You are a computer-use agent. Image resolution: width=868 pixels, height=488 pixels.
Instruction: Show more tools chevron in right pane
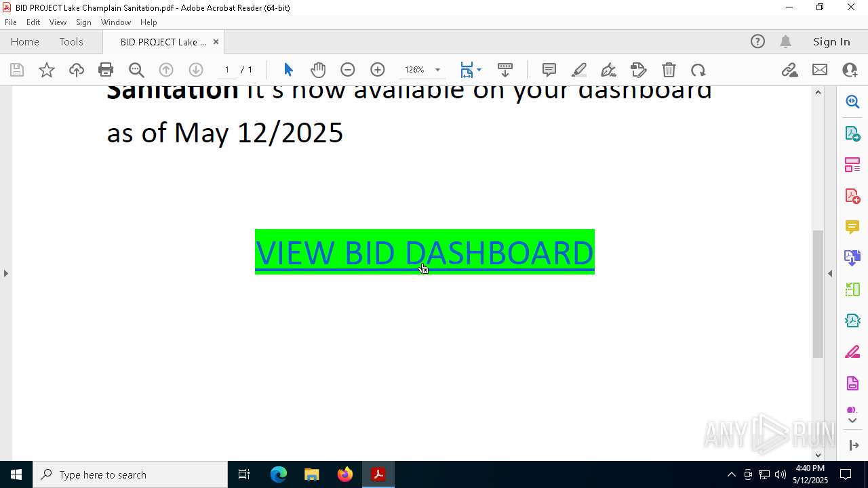(x=852, y=421)
